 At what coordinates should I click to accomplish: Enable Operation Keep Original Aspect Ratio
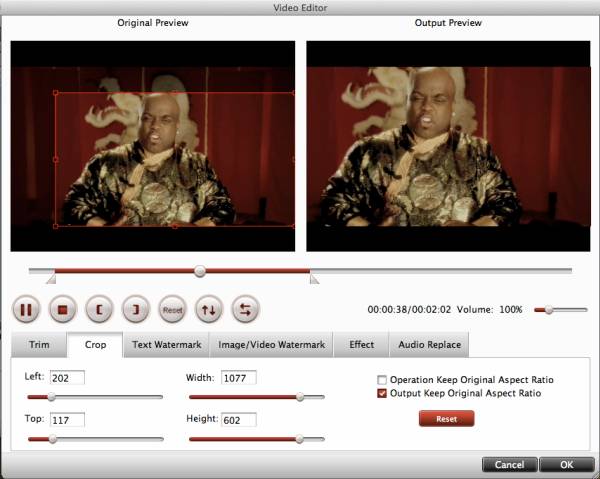point(382,380)
